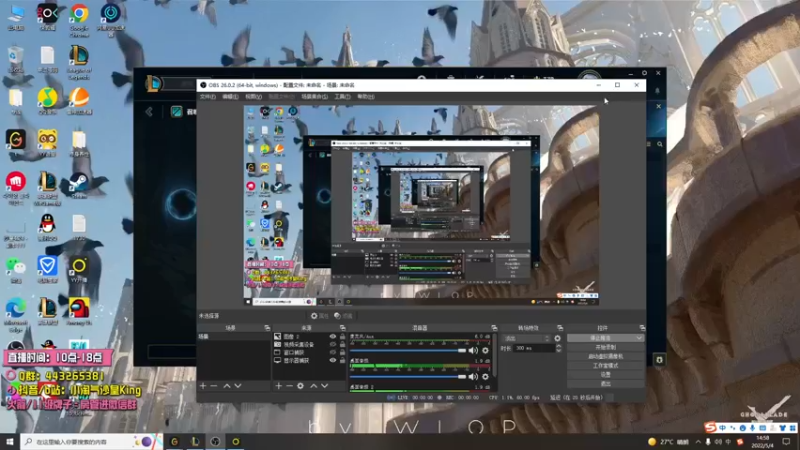Open League of Legends desktop shortcut
The width and height of the screenshot is (800, 450).
click(79, 62)
